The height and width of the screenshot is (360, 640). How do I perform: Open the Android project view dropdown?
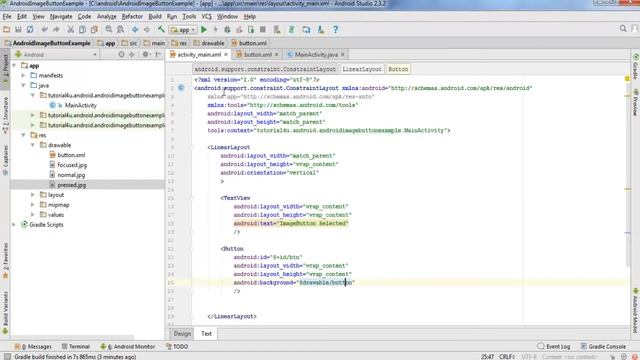pyautogui.click(x=56, y=54)
